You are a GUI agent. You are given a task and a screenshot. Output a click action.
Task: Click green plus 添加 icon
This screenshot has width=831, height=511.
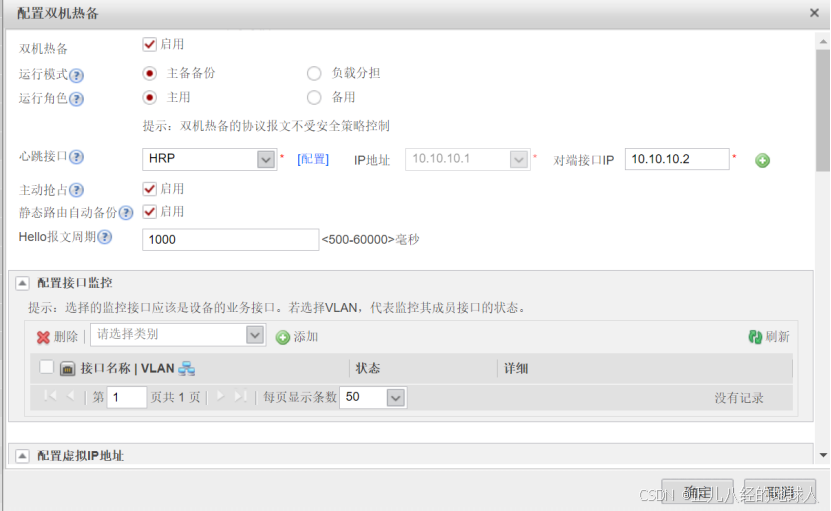283,337
